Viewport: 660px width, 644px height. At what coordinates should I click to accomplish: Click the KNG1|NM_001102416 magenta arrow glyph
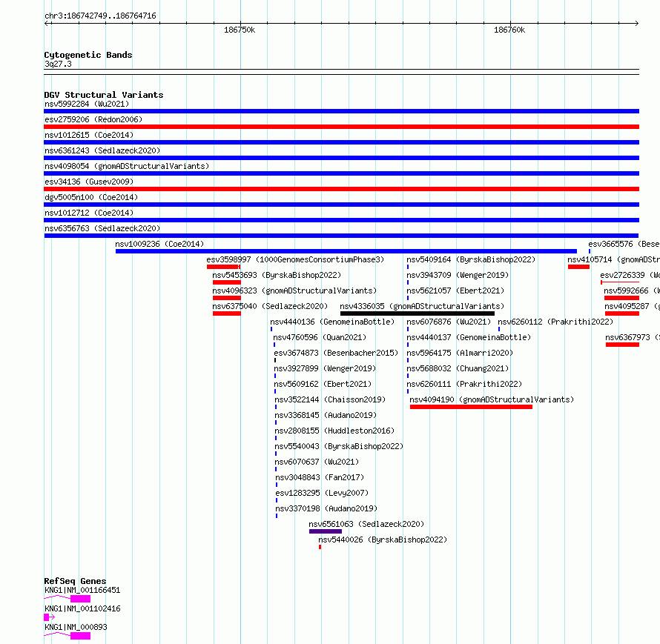(x=49, y=617)
